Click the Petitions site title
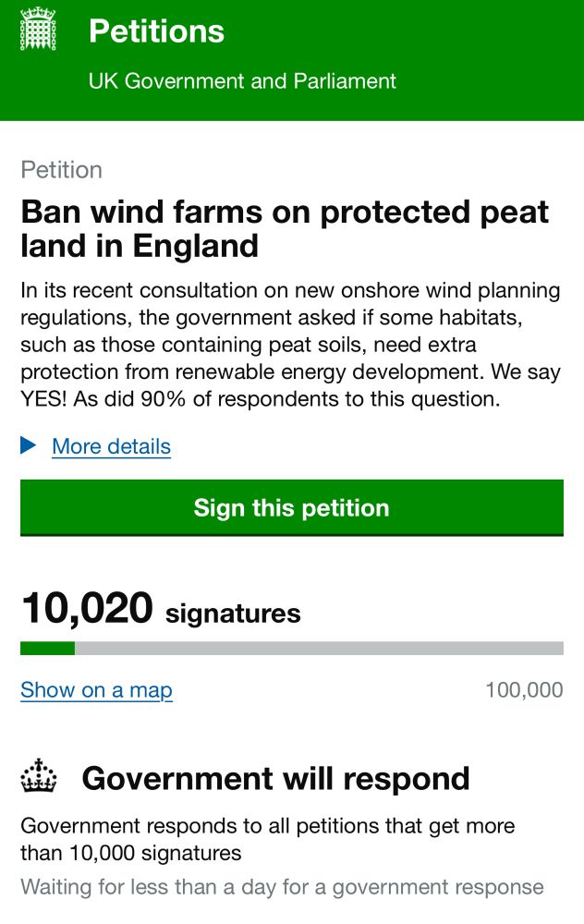Image resolution: width=584 pixels, height=924 pixels. coord(157,30)
